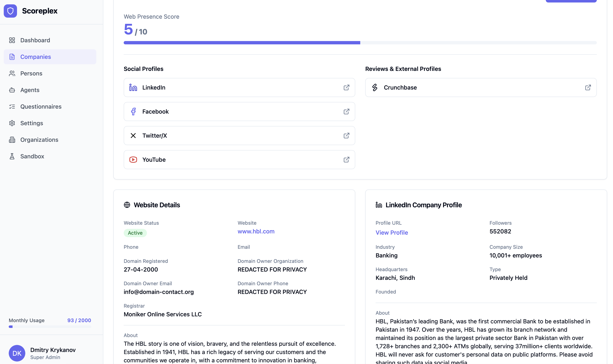Open Facebook profile external link icon
Screen dimensions: 613x364
click(346, 112)
